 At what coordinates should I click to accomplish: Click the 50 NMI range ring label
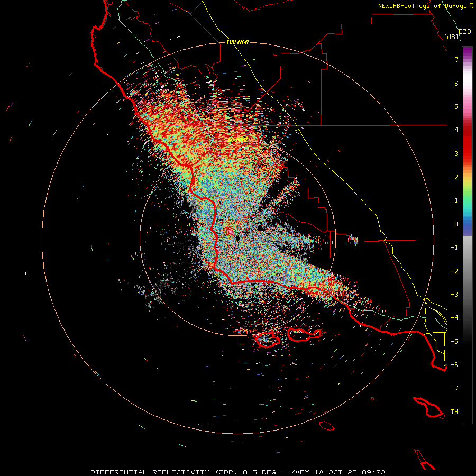point(237,140)
